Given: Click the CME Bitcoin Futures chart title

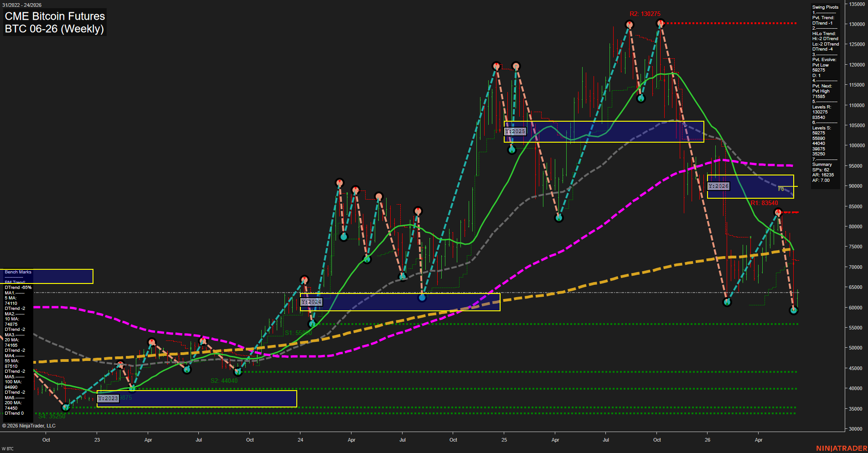Looking at the screenshot, I should (55, 16).
